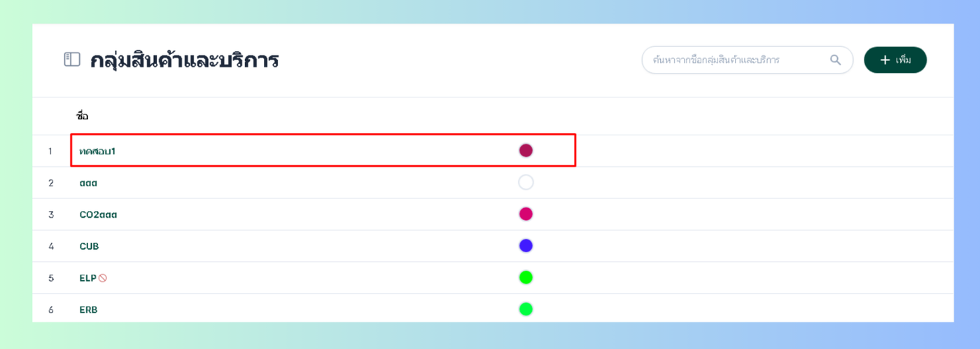
Task: Click the กลุ่มสินค้าและบริการ page title
Action: 185,60
